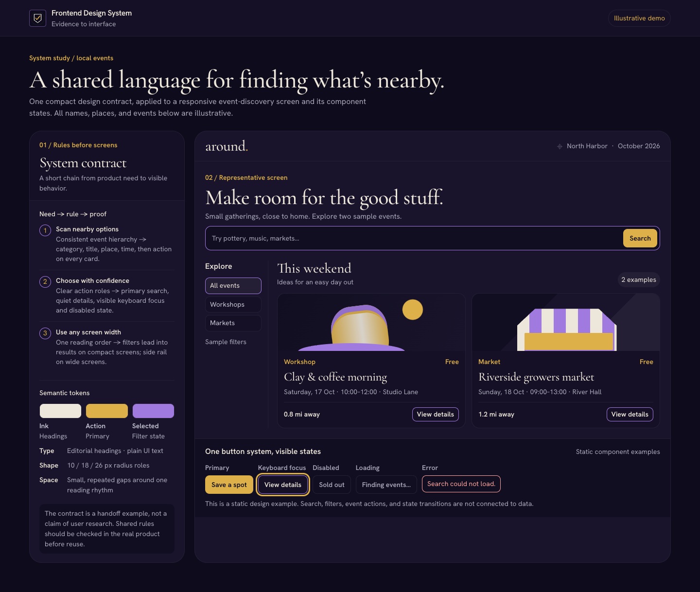
Task: Open the Clay & coffee morning illustration
Action: [371, 322]
